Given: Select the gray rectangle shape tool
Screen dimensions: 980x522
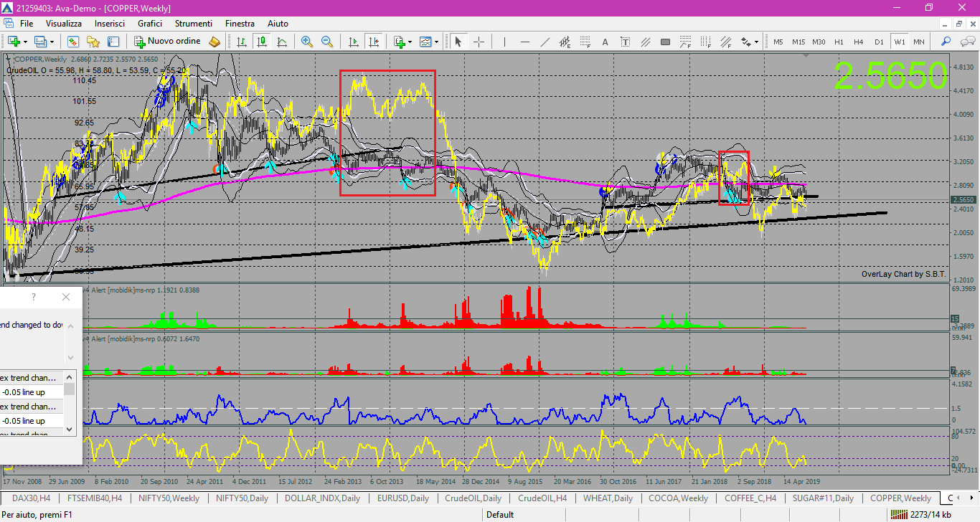Looking at the screenshot, I should coord(666,42).
